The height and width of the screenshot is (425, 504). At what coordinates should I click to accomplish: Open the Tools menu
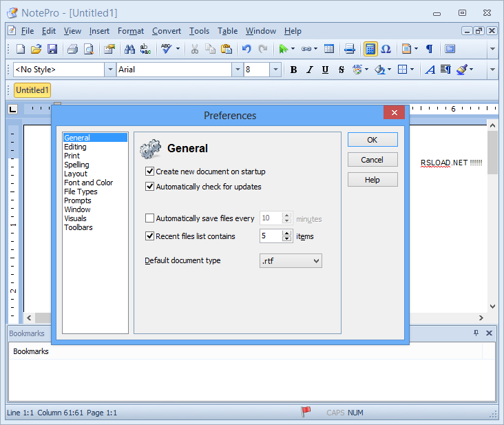click(x=199, y=31)
